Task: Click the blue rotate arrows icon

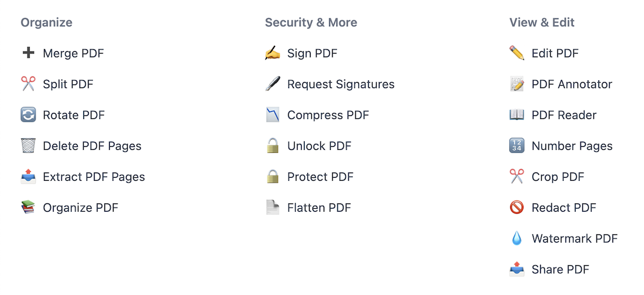Action: tap(28, 115)
